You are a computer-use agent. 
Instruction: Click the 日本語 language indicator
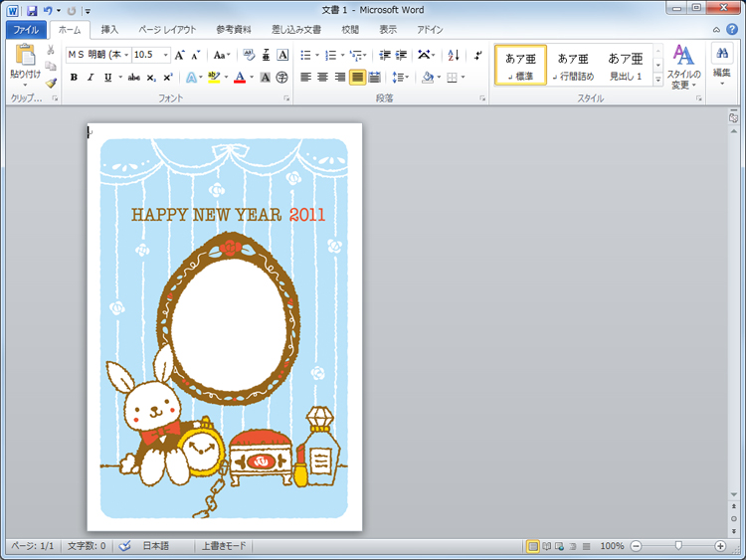coord(156,546)
